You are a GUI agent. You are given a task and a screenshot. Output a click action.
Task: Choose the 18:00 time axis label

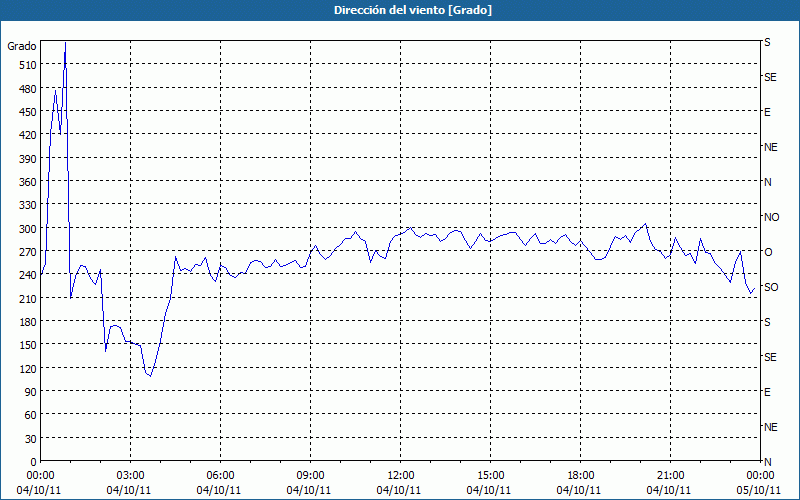[581, 476]
